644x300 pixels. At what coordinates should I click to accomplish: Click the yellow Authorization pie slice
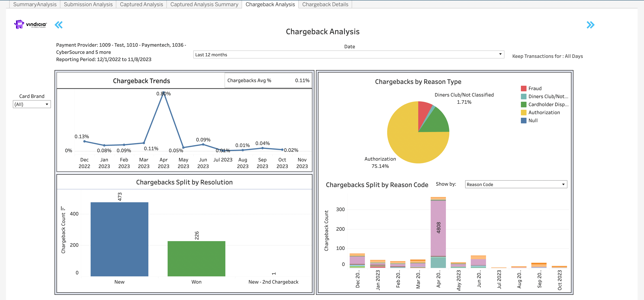click(x=410, y=142)
